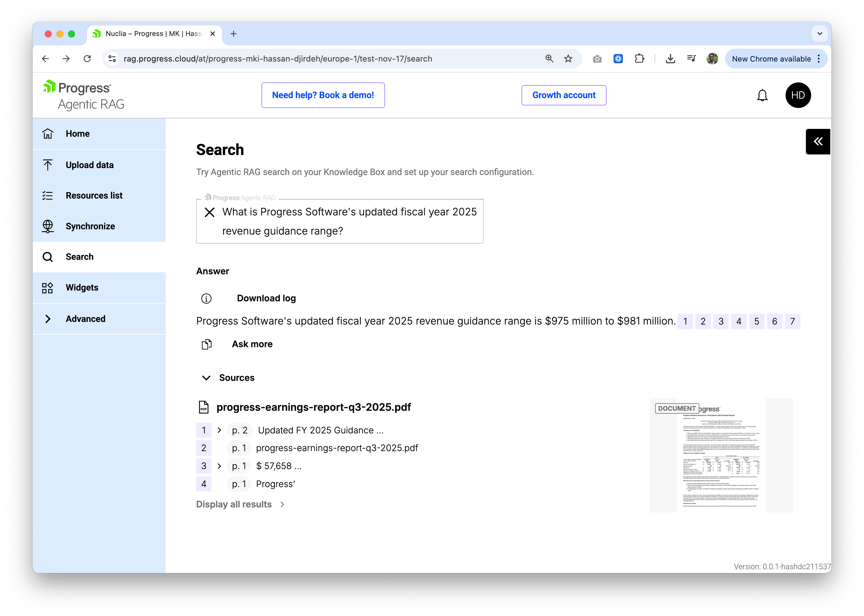Screen dimensions: 864x616
Task: Click the Ask more document icon
Action: 206,344
